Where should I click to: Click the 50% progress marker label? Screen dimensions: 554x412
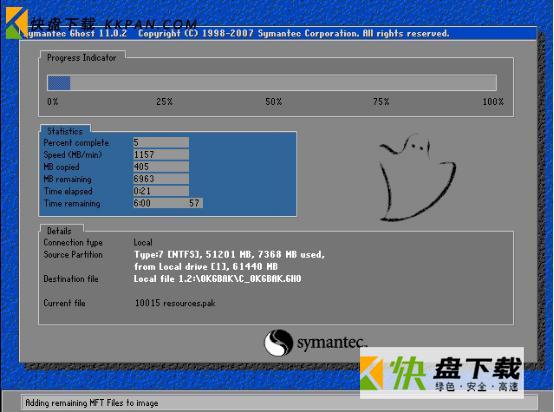[273, 102]
